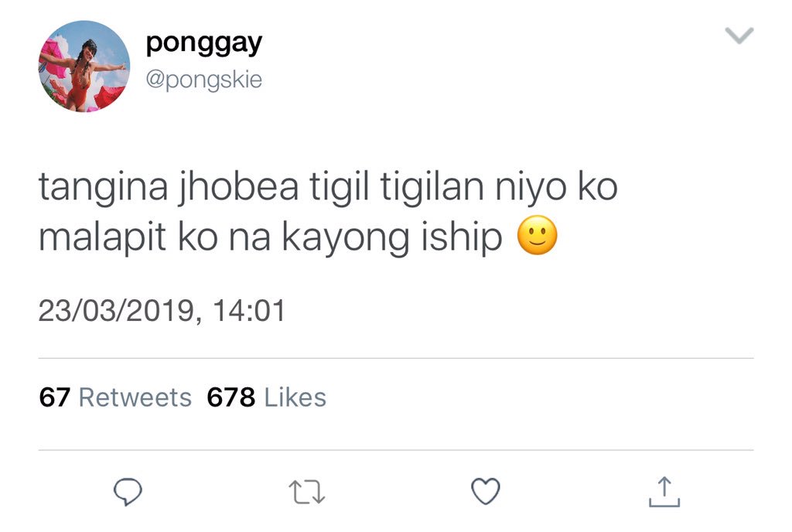Image resolution: width=792 pixels, height=532 pixels.
Task: Click the number 67 beside Retweets
Action: coord(55,397)
